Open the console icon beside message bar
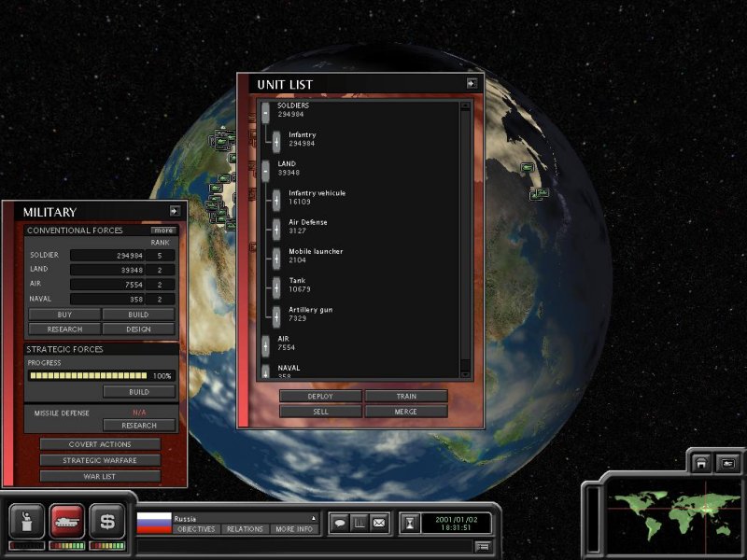Screen dimensions: 747x560 pyautogui.click(x=483, y=547)
